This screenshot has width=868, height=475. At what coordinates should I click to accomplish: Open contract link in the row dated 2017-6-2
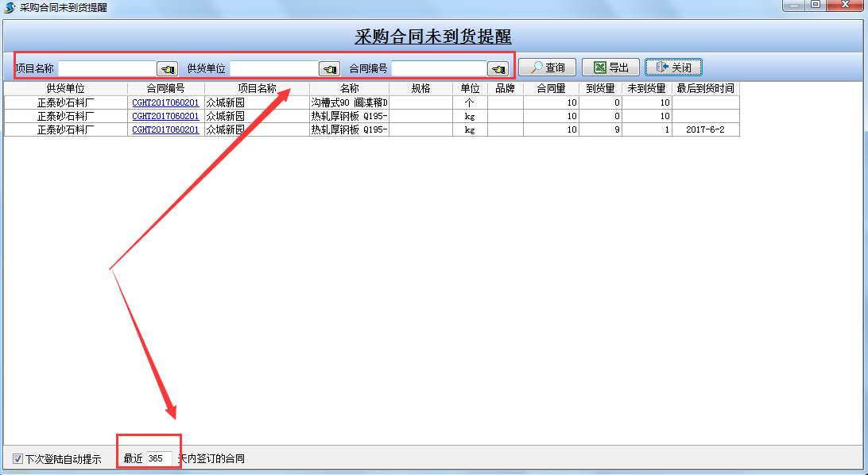tap(165, 129)
